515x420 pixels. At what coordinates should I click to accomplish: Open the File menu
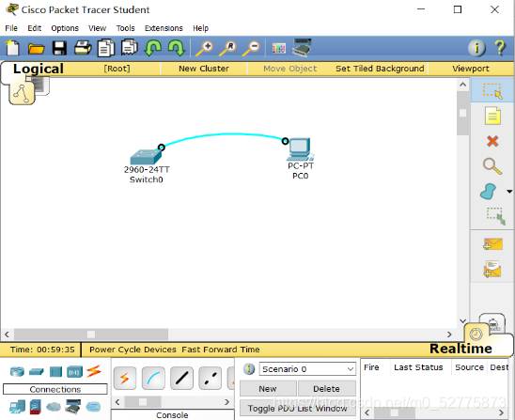coord(11,28)
